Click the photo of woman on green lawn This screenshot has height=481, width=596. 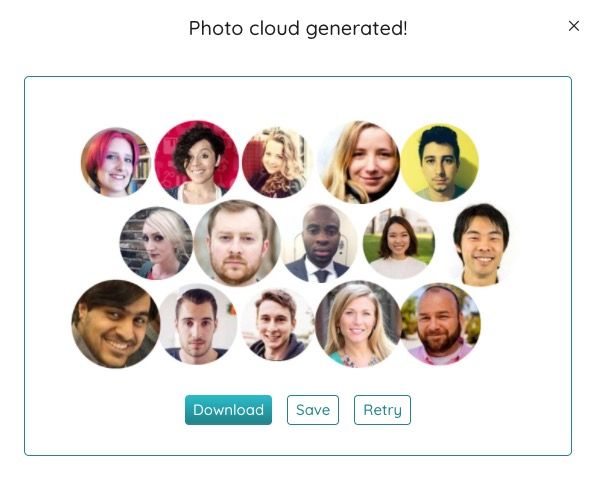(399, 243)
